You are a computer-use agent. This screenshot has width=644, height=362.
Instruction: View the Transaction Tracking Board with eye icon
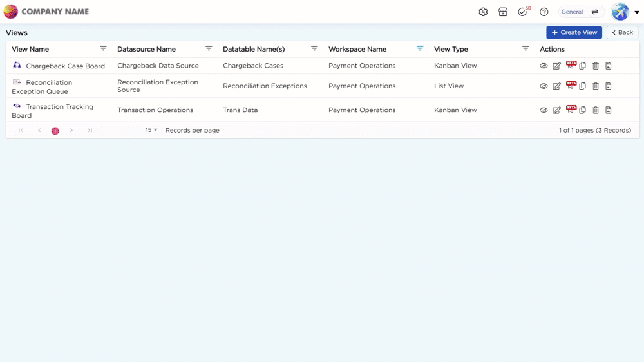tap(544, 110)
